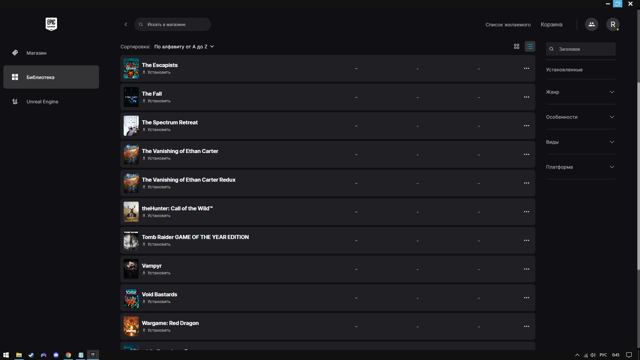
Task: Expand the Особенности filter
Action: tap(580, 117)
